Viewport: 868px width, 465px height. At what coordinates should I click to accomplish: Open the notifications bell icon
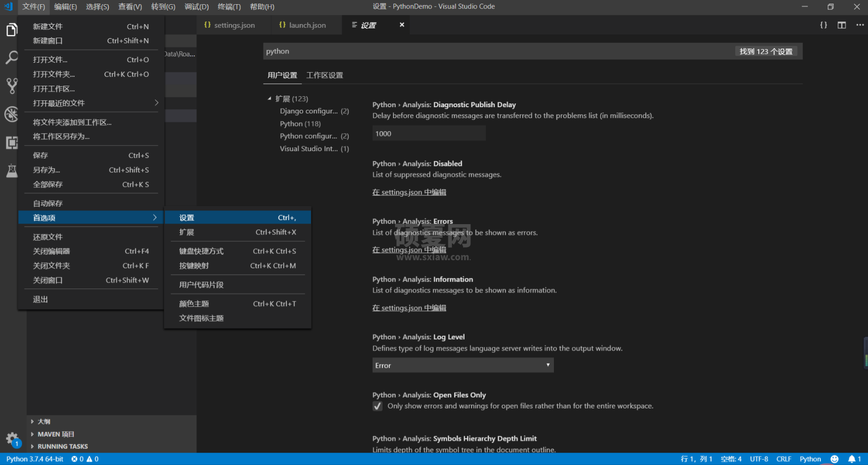[854, 459]
